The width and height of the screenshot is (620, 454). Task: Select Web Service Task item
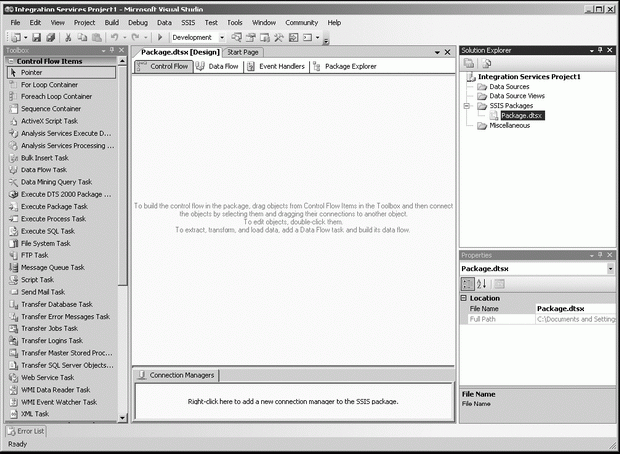pyautogui.click(x=61, y=377)
